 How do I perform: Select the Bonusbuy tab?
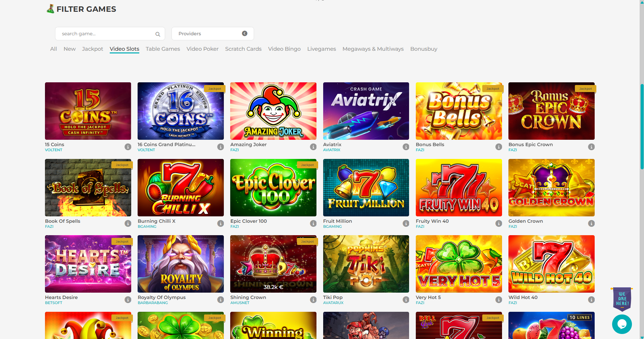(424, 49)
